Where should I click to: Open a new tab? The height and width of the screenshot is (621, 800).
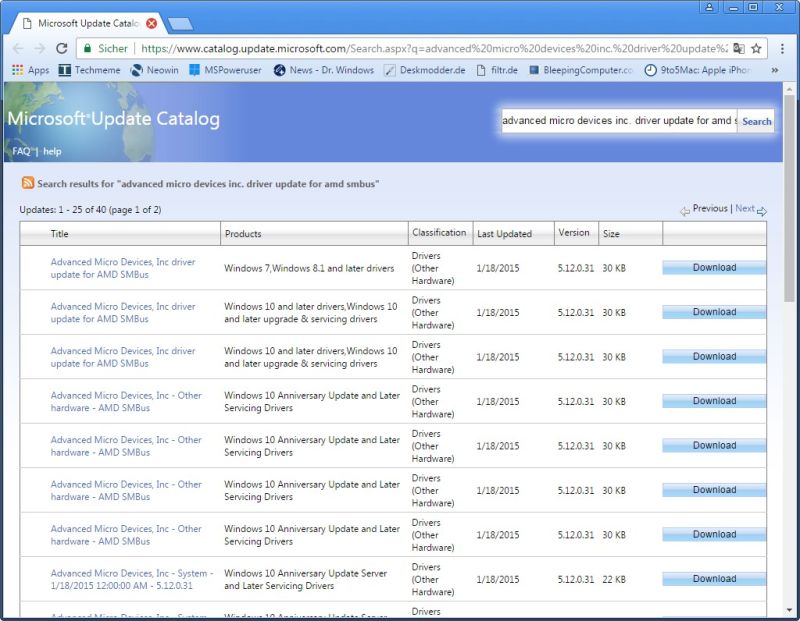tap(180, 23)
